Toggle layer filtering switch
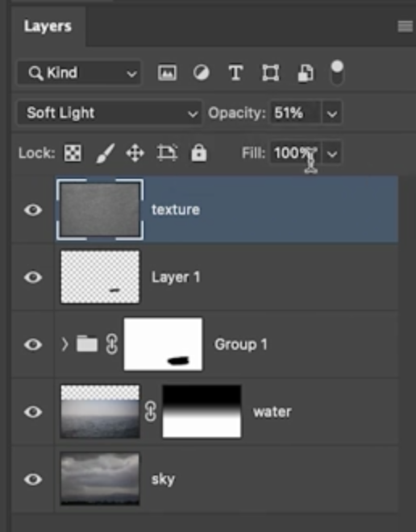The width and height of the screenshot is (416, 532). [337, 73]
